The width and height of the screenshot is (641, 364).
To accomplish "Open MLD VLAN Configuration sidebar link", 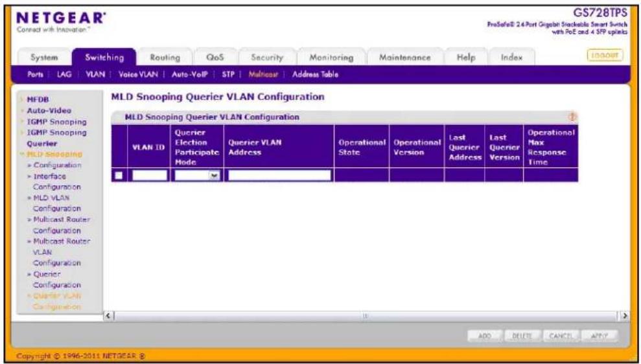I will tap(56, 203).
